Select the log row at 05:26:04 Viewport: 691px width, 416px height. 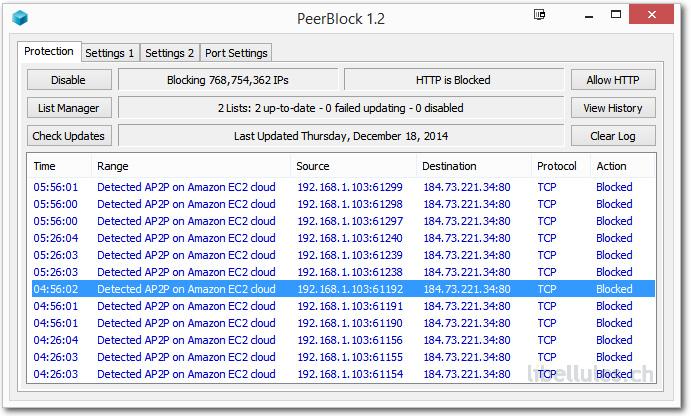[x=343, y=238]
